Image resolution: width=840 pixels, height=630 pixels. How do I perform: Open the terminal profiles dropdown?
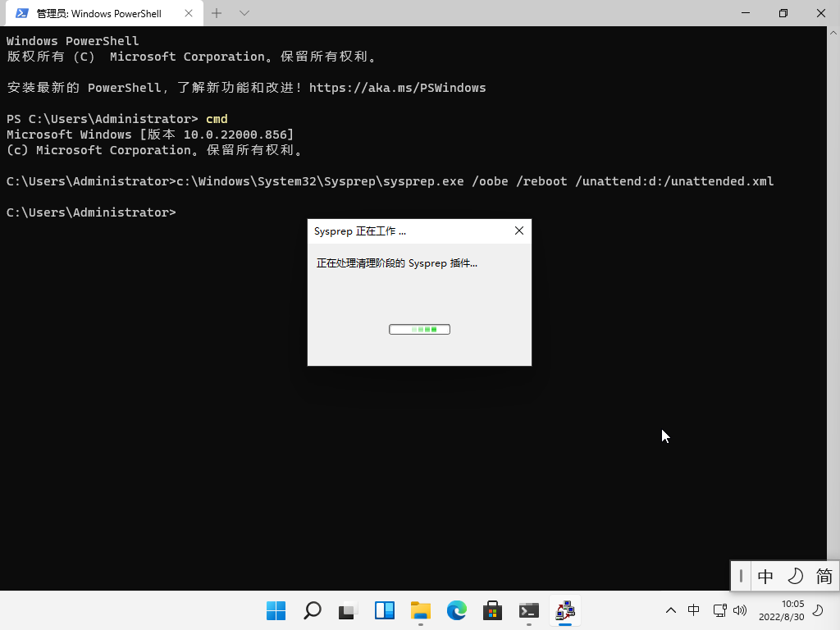coord(244,13)
